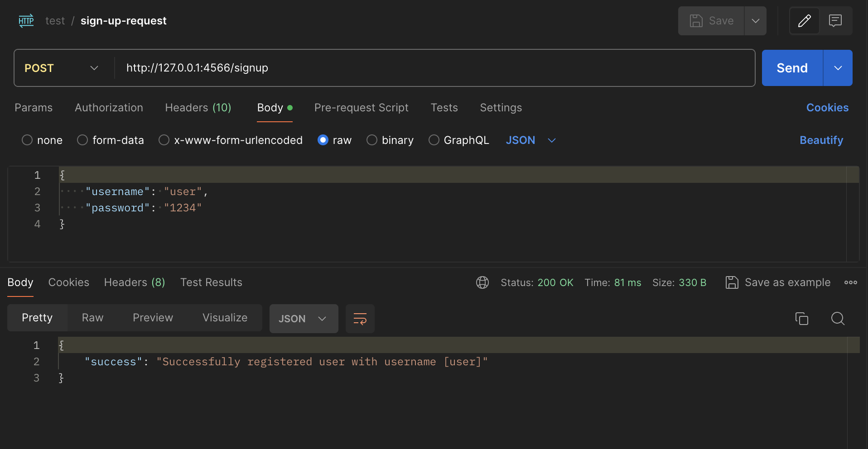Click the Cookies link

pyautogui.click(x=827, y=108)
